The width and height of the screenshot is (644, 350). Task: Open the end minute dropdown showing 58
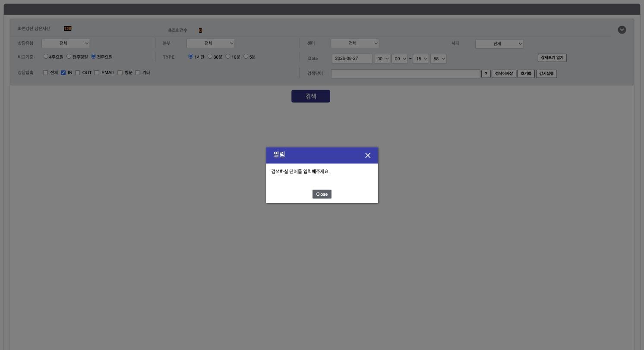[438, 59]
